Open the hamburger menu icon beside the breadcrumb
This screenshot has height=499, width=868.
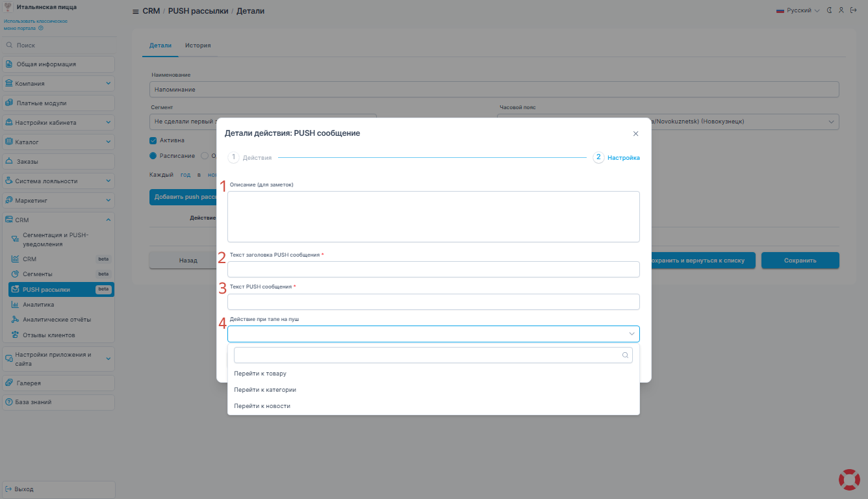[x=135, y=12]
